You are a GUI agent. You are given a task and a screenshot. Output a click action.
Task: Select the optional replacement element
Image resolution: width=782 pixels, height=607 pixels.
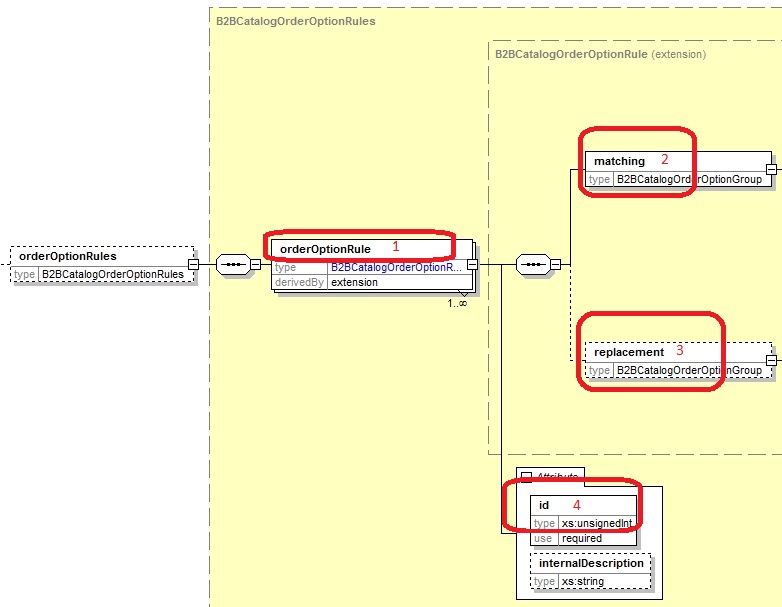coord(628,352)
